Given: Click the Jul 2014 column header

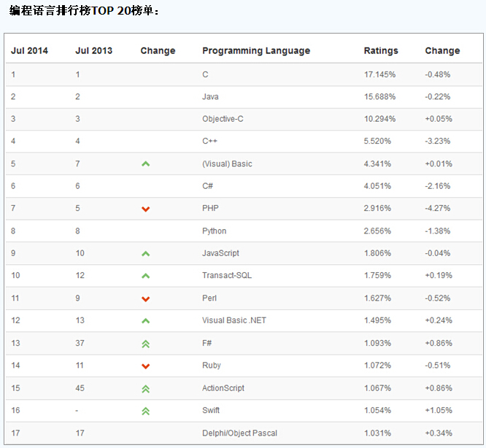Looking at the screenshot, I should 29,50.
